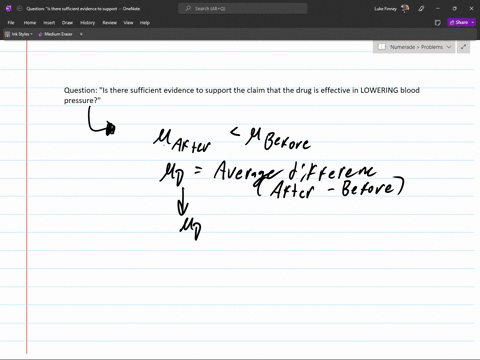Close the OneNote window

[471, 9]
